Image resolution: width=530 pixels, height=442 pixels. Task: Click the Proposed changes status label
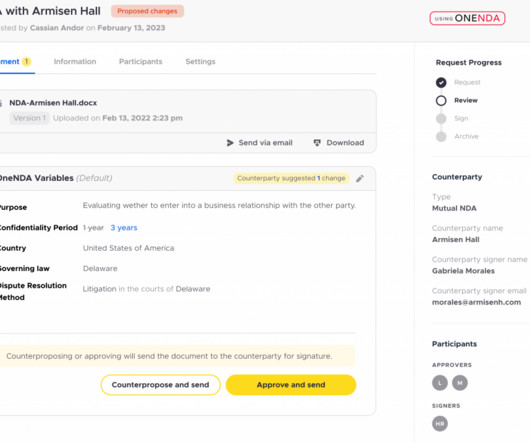pos(147,11)
